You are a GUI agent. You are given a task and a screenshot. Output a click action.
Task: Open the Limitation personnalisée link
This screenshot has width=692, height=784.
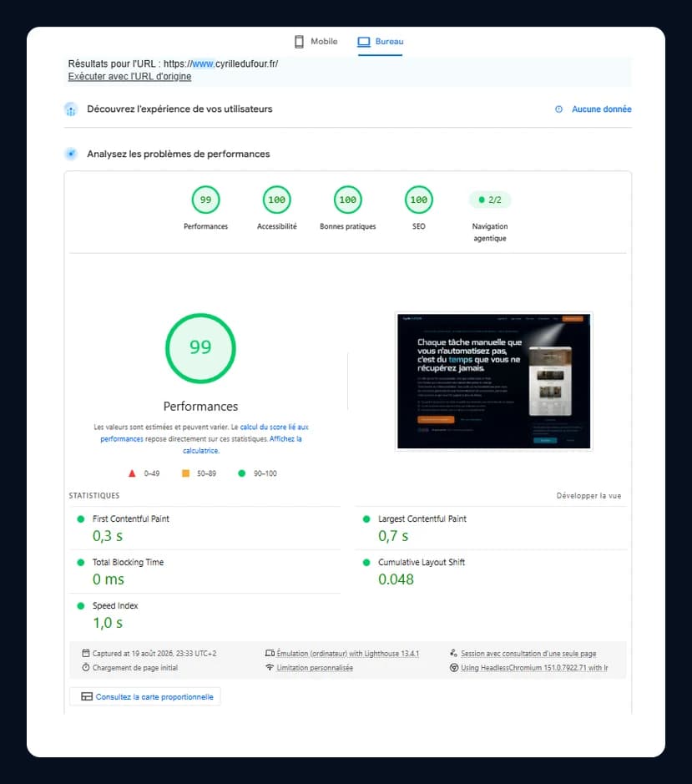(315, 668)
